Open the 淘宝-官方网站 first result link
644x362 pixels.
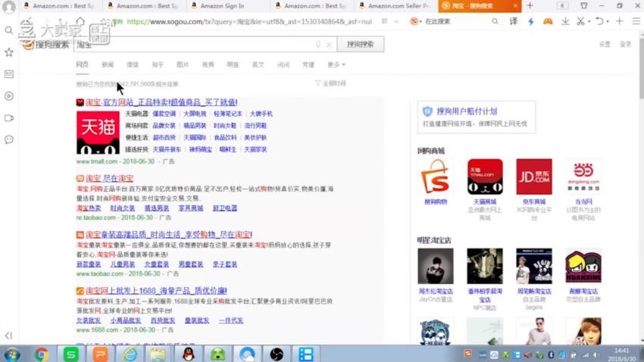click(161, 102)
